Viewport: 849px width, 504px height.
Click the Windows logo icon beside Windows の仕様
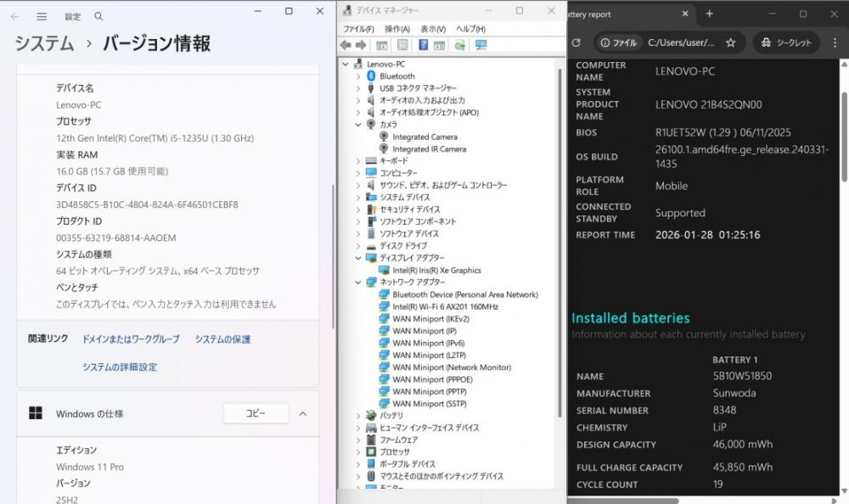36,413
